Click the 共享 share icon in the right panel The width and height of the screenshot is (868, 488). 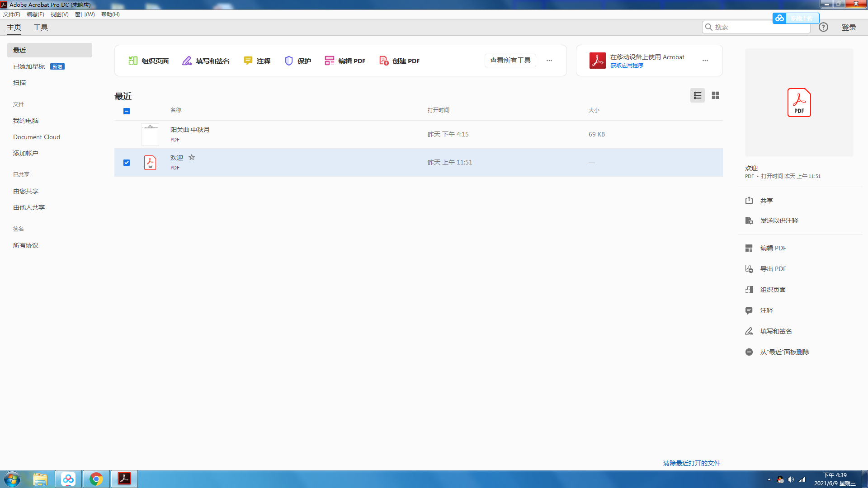point(749,200)
